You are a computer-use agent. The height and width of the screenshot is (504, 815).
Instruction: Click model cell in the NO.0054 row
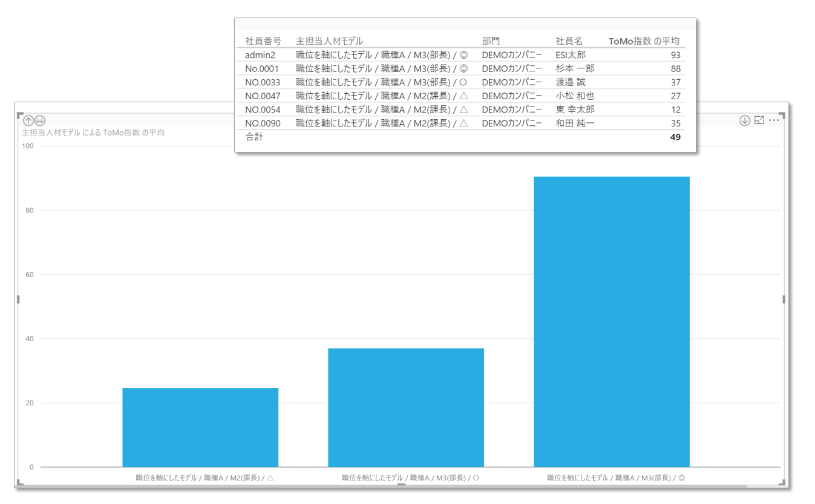tap(382, 110)
